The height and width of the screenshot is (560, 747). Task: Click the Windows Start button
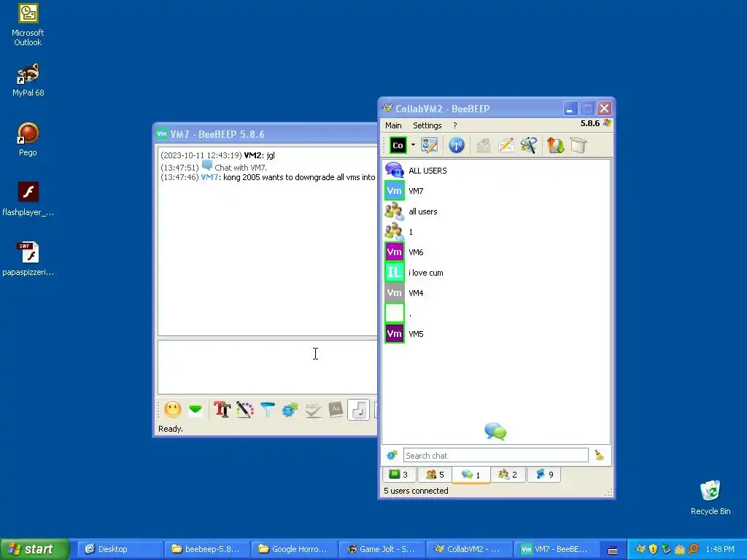[x=34, y=549]
